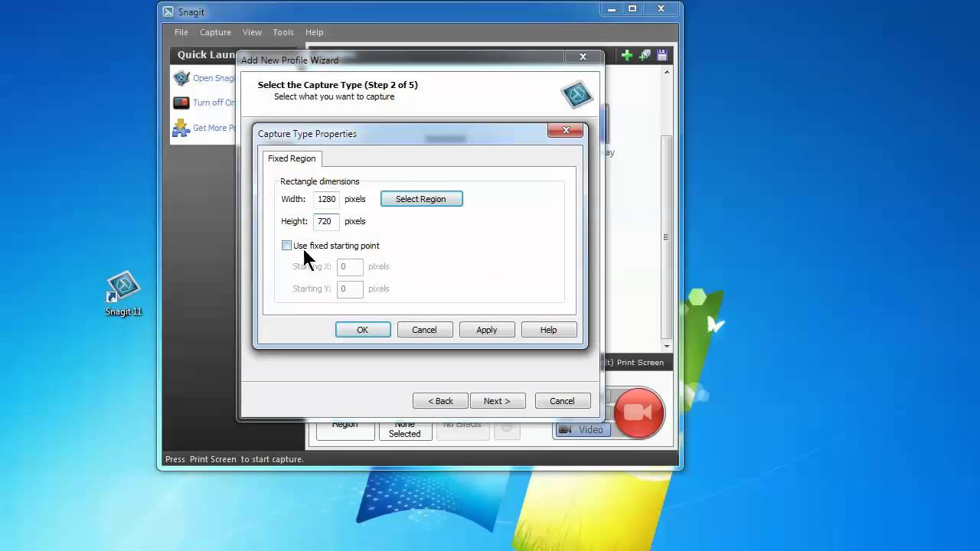Open the Snagit 11 desktop shortcut
The image size is (980, 551).
point(123,294)
